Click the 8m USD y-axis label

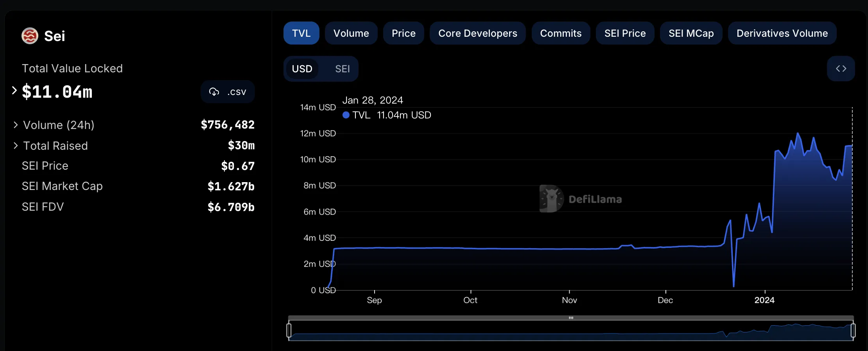pyautogui.click(x=320, y=186)
